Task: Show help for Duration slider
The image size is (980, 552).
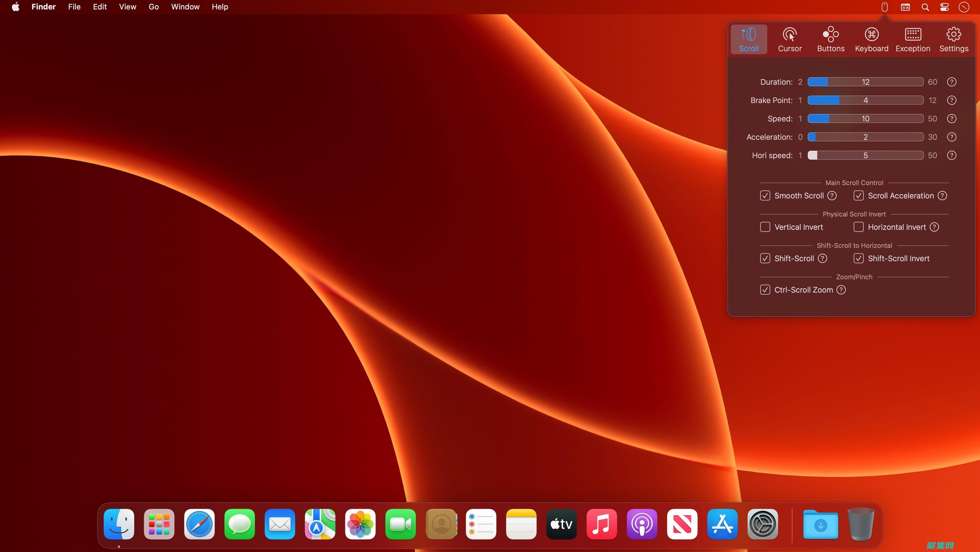Action: click(x=952, y=82)
